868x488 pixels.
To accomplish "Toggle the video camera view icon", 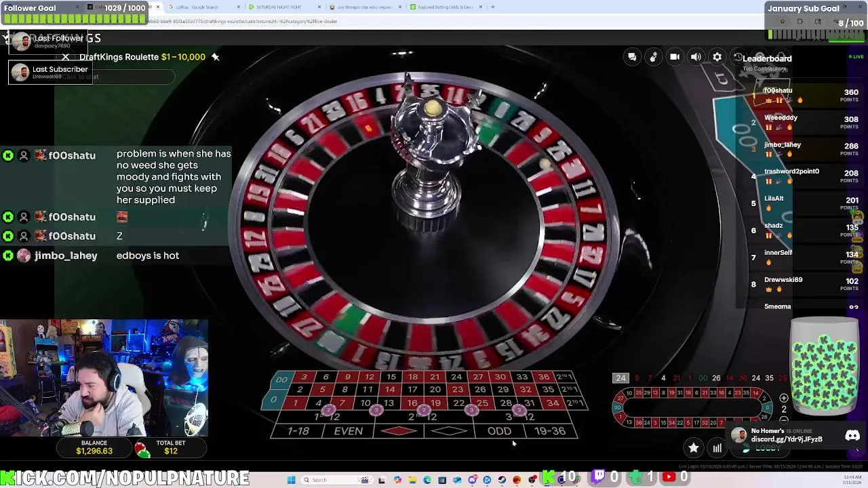I will 675,57.
